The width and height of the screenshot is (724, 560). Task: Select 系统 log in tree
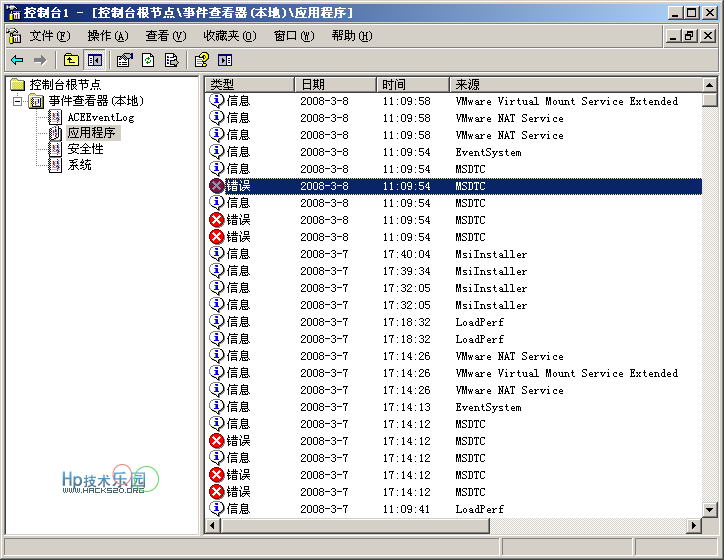(x=79, y=165)
